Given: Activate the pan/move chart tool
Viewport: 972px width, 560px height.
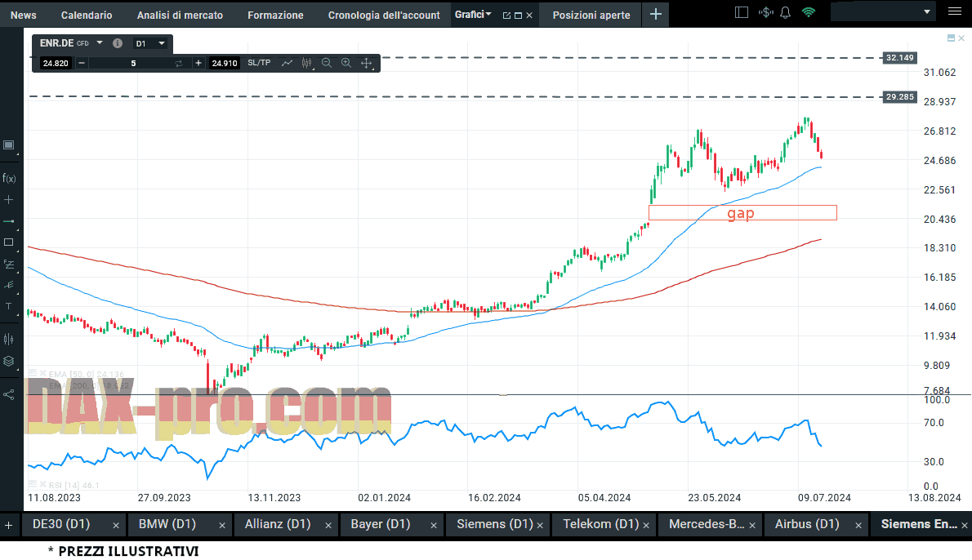Looking at the screenshot, I should click(x=367, y=63).
